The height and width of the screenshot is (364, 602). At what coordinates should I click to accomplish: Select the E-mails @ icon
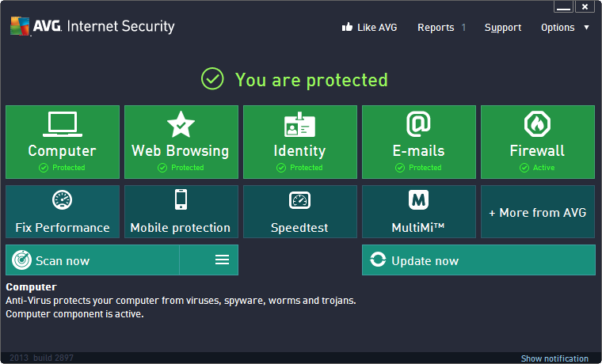[x=418, y=124]
